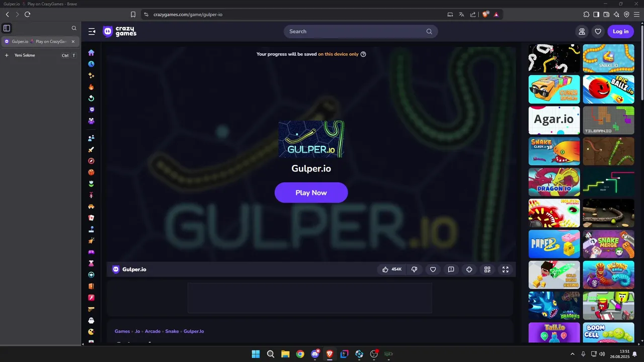
Task: Open Car games category icon
Action: [x=91, y=207]
